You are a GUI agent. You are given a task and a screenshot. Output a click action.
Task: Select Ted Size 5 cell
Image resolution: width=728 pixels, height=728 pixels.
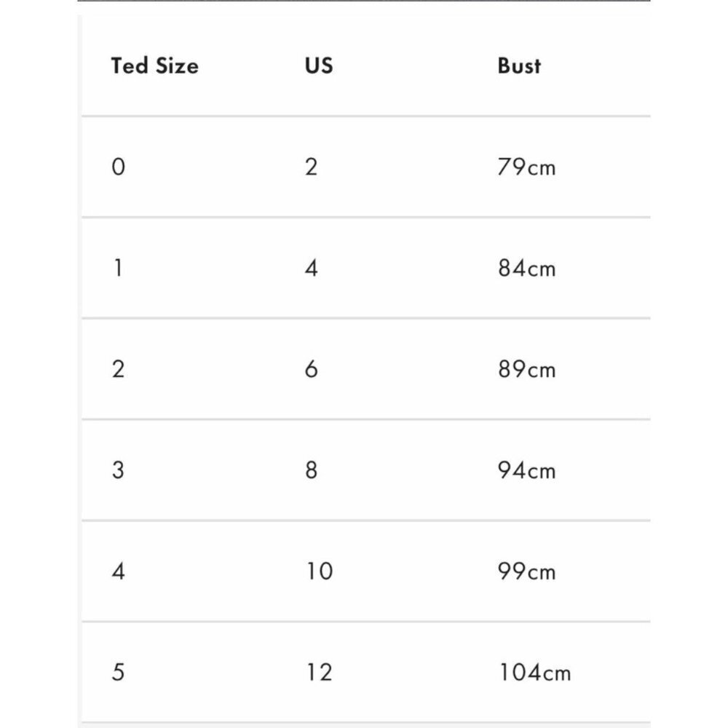click(119, 672)
